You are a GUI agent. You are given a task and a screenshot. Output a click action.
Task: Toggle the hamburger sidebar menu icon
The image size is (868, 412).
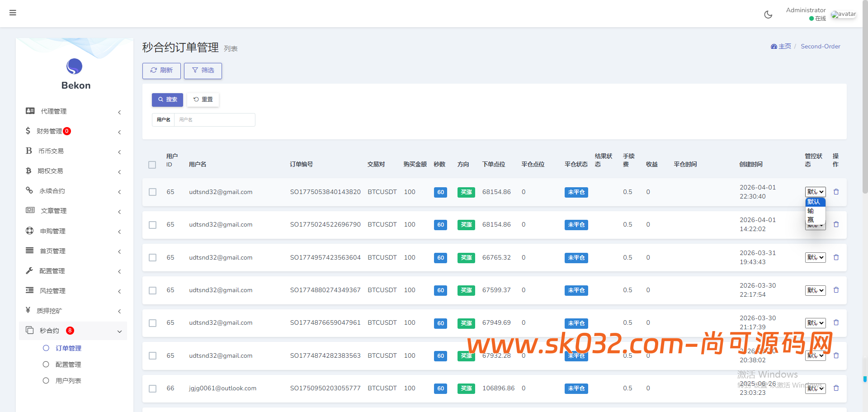point(13,13)
